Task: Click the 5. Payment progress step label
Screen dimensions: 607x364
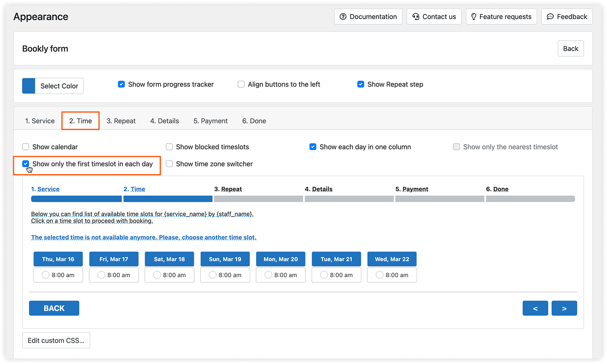Action: 412,189
